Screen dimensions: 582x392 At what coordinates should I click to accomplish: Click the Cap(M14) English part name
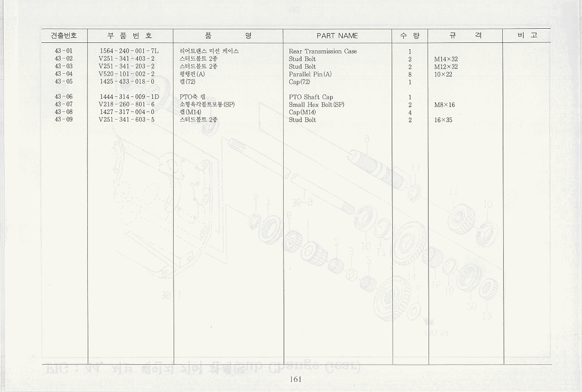[x=302, y=113]
